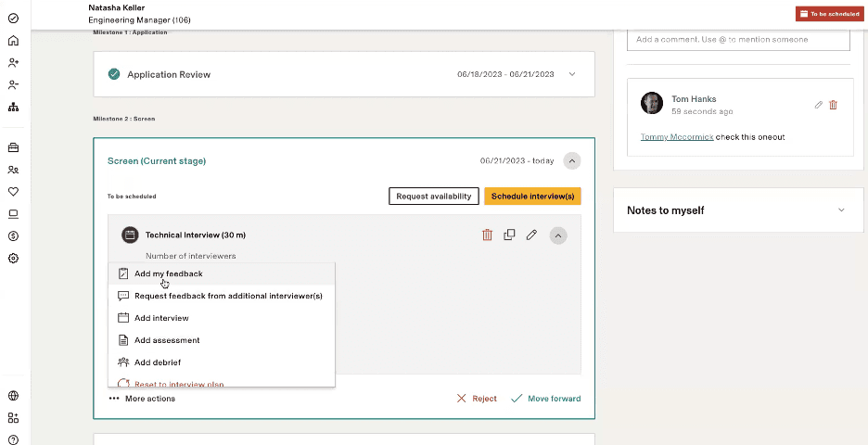Open the dollar sign compensation icon
The width and height of the screenshot is (868, 445).
pos(13,236)
